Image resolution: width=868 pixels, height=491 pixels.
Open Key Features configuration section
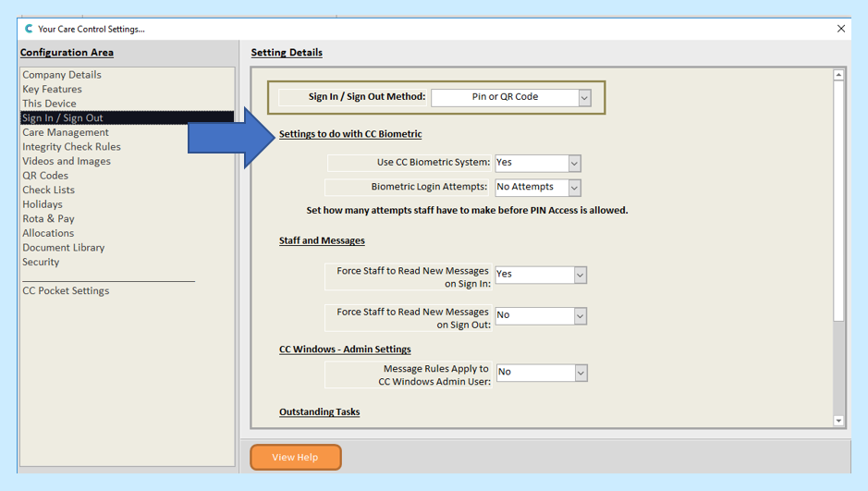tap(52, 90)
